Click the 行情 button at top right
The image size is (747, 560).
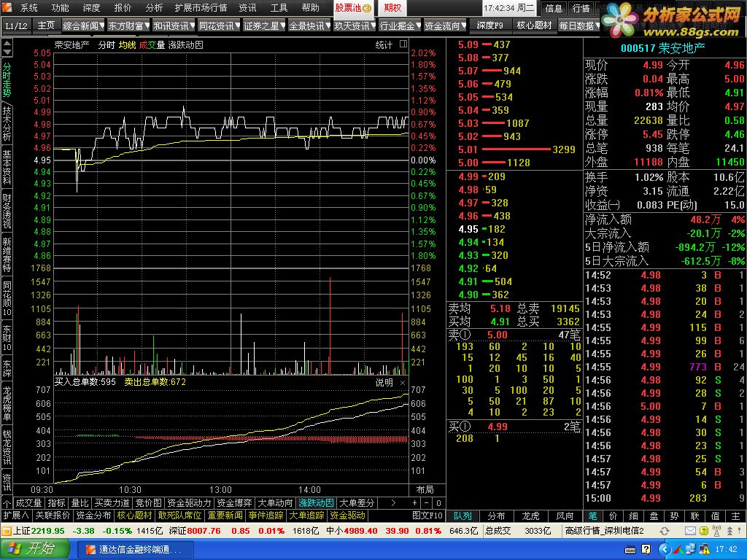[x=581, y=8]
